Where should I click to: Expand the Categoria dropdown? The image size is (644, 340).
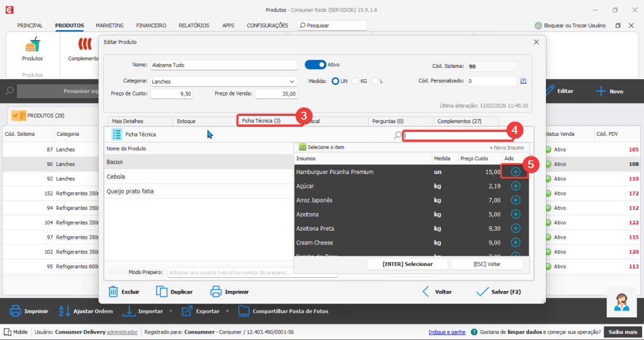pos(292,81)
